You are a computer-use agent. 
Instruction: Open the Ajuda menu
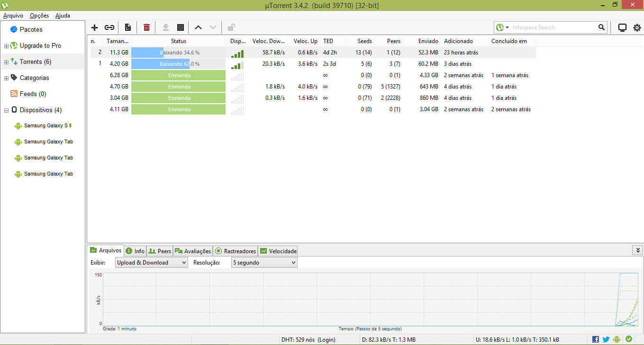[x=63, y=16]
